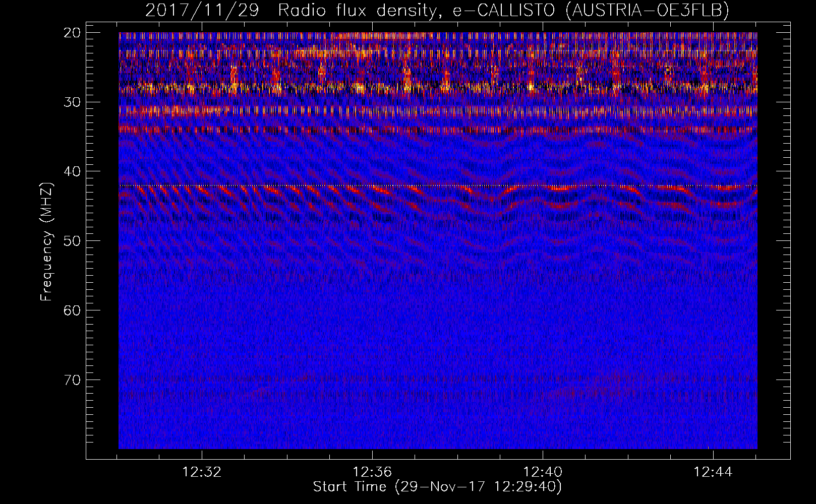Click the 12:40 time tick label
This screenshot has width=816, height=504.
[x=543, y=472]
